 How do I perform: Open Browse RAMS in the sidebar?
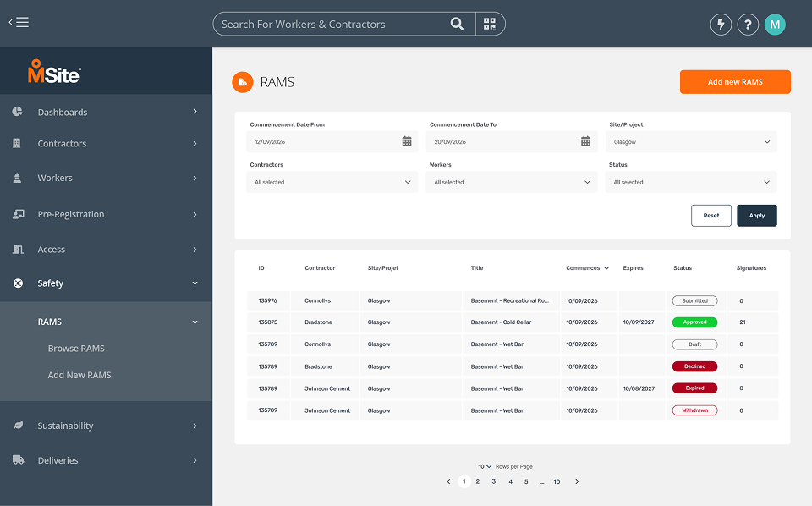click(x=76, y=349)
